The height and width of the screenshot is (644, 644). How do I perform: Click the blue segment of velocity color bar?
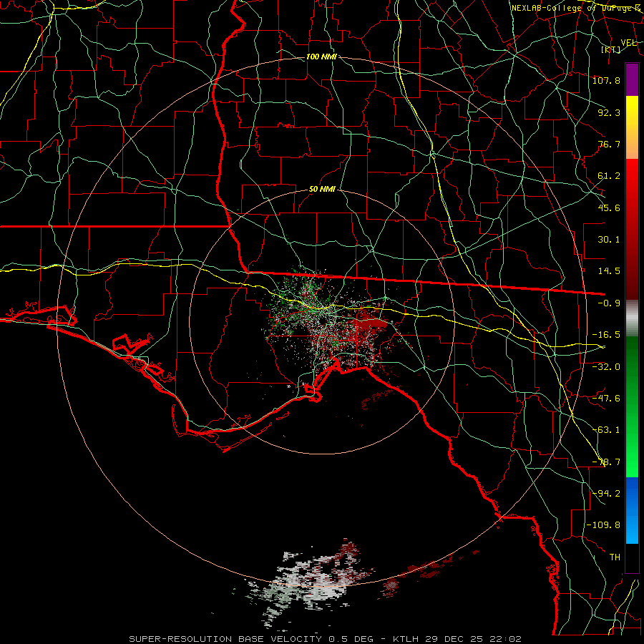click(632, 510)
